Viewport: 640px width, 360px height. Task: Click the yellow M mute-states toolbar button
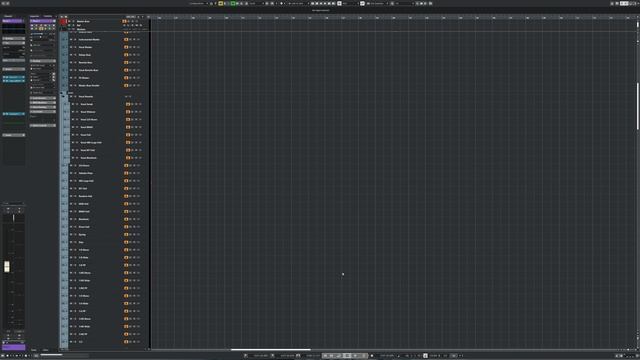point(220,3)
